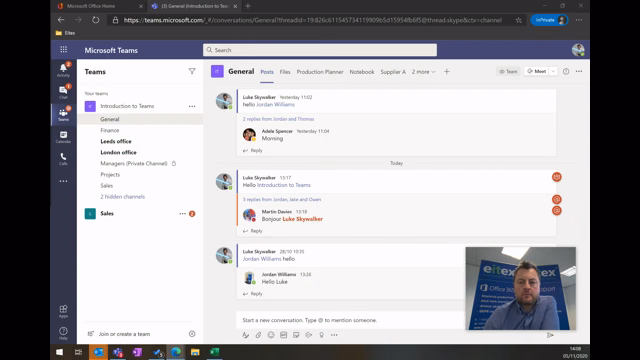Click the Meet button
Screen dimensions: 640x360
pyautogui.click(x=536, y=71)
